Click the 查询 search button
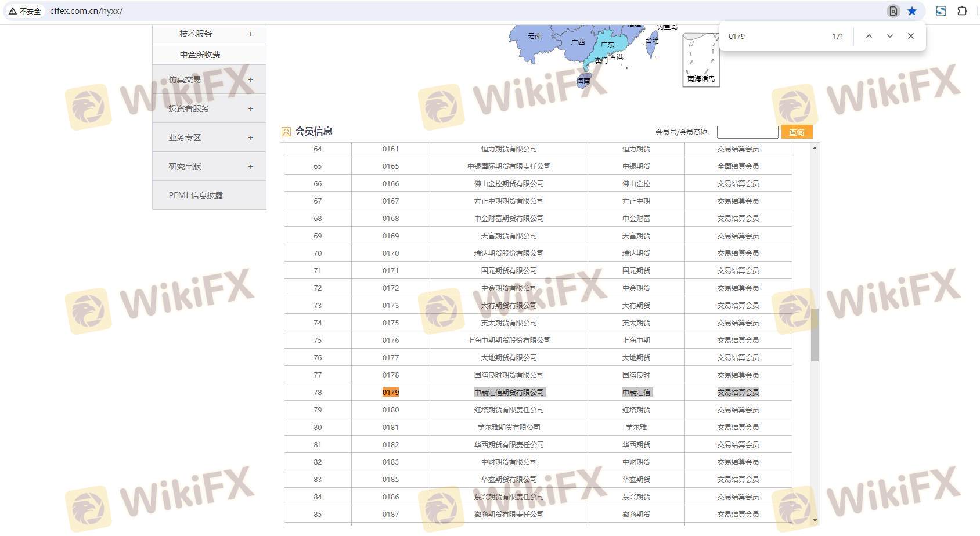This screenshot has height=536, width=980. (797, 132)
